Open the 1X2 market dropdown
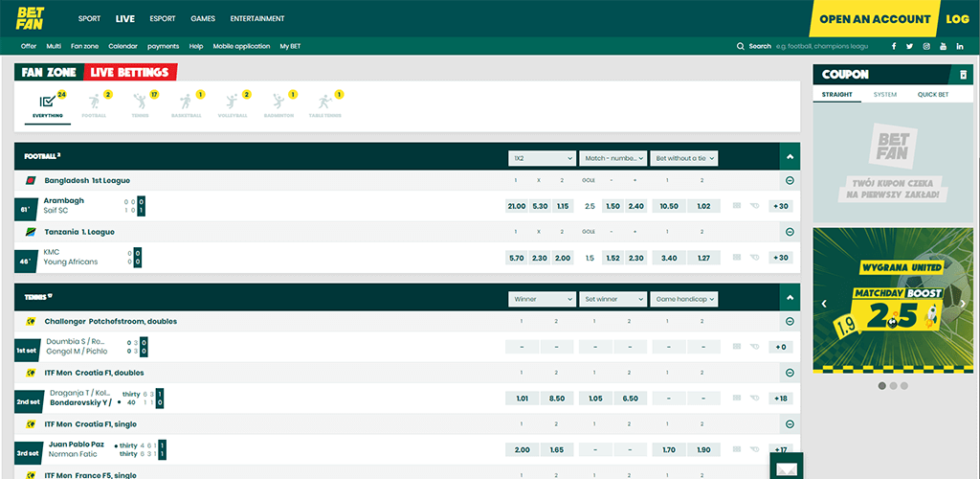The height and width of the screenshot is (479, 980). coord(542,157)
